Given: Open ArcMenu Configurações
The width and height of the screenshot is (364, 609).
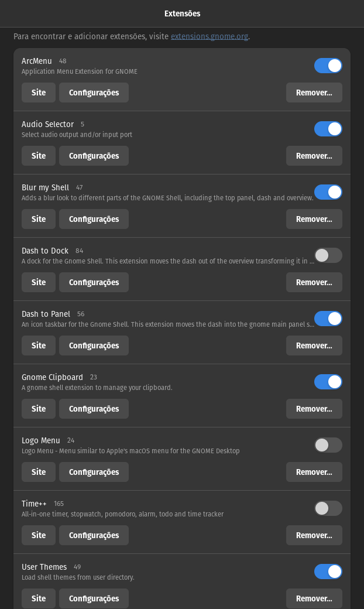Looking at the screenshot, I should point(94,93).
